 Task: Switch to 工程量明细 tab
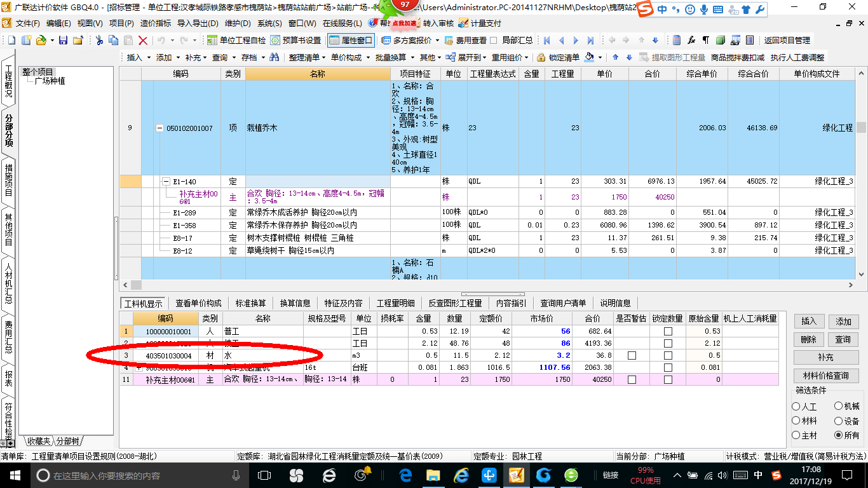tap(395, 303)
